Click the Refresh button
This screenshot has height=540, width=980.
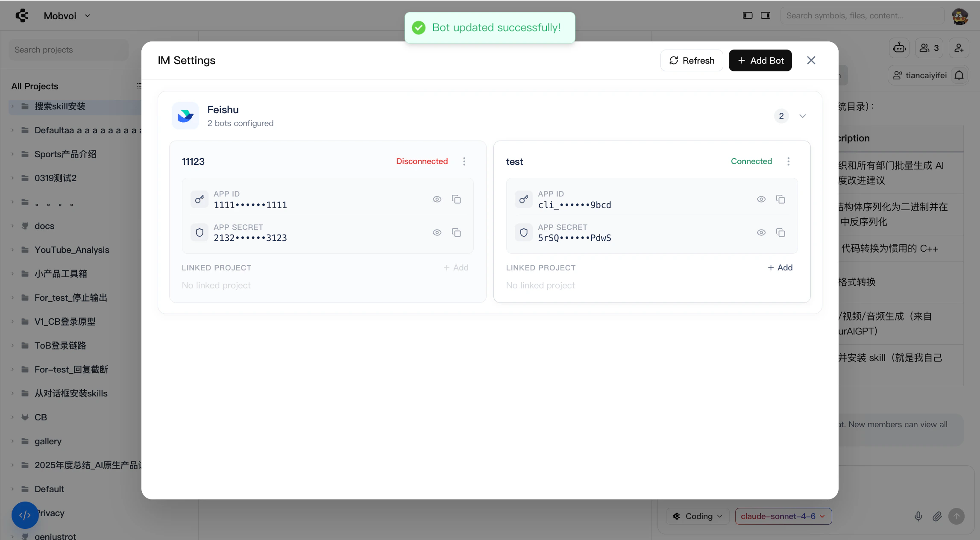pos(692,61)
